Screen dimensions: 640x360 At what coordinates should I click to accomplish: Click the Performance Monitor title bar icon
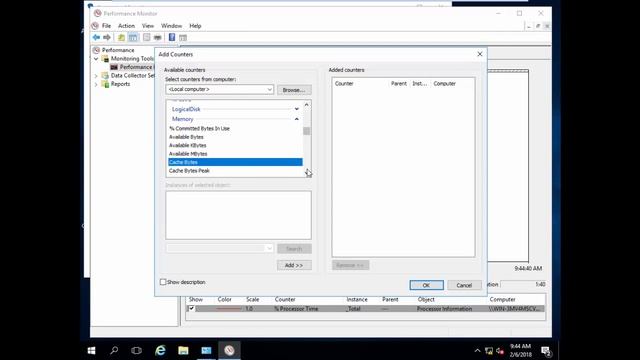[x=97, y=13]
